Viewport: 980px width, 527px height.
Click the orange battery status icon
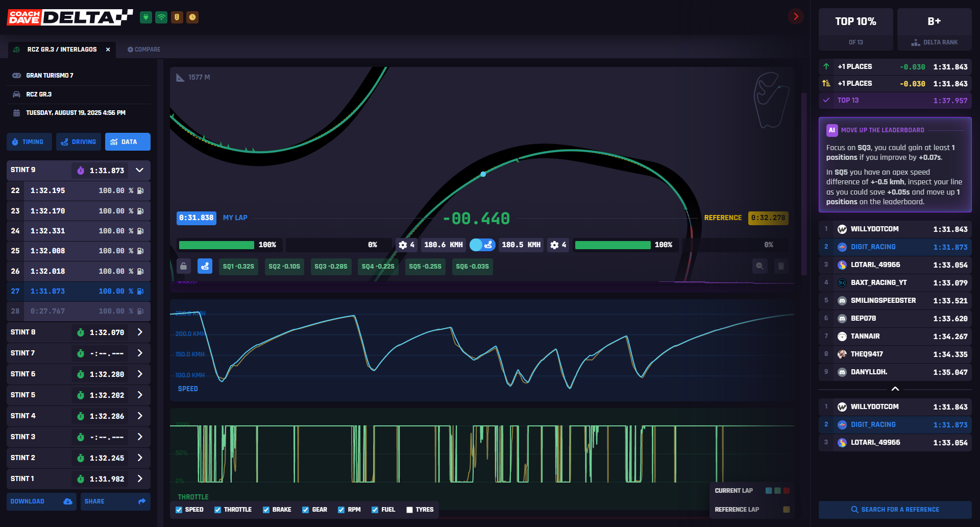(x=177, y=17)
